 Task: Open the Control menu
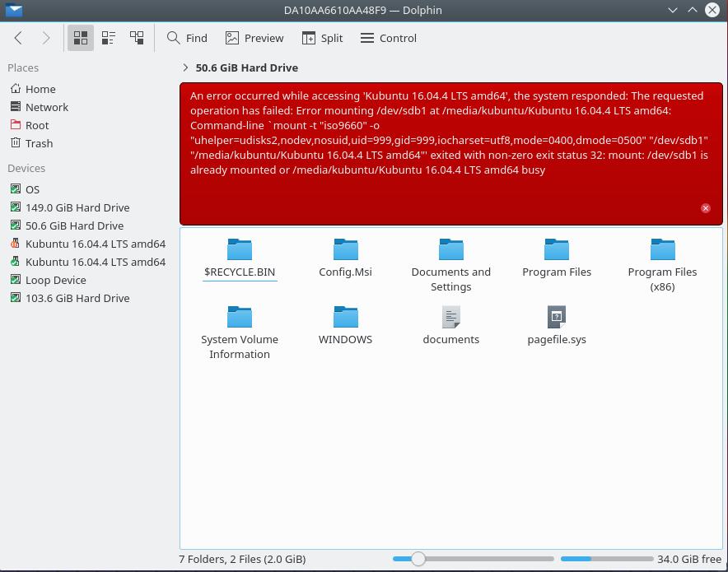point(389,38)
